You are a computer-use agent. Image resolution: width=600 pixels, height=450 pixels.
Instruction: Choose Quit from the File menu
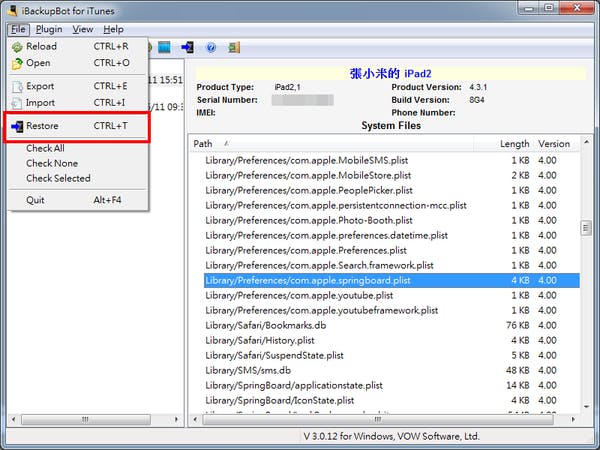[x=78, y=200]
